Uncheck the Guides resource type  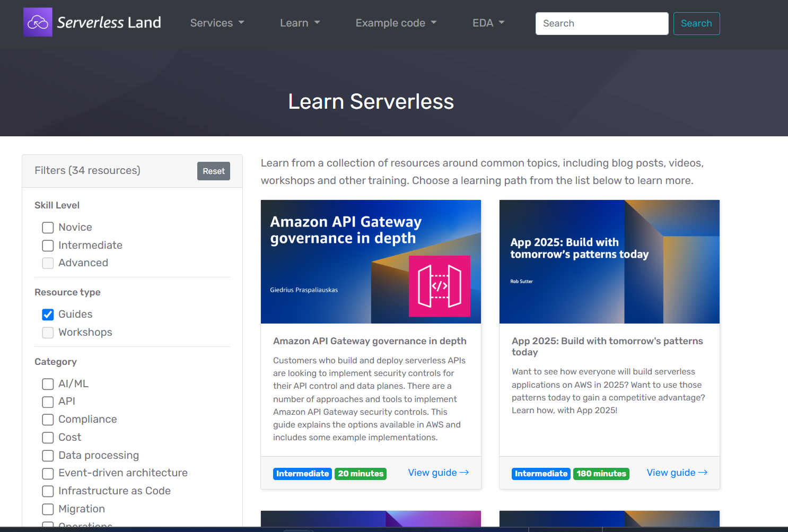[x=48, y=315]
